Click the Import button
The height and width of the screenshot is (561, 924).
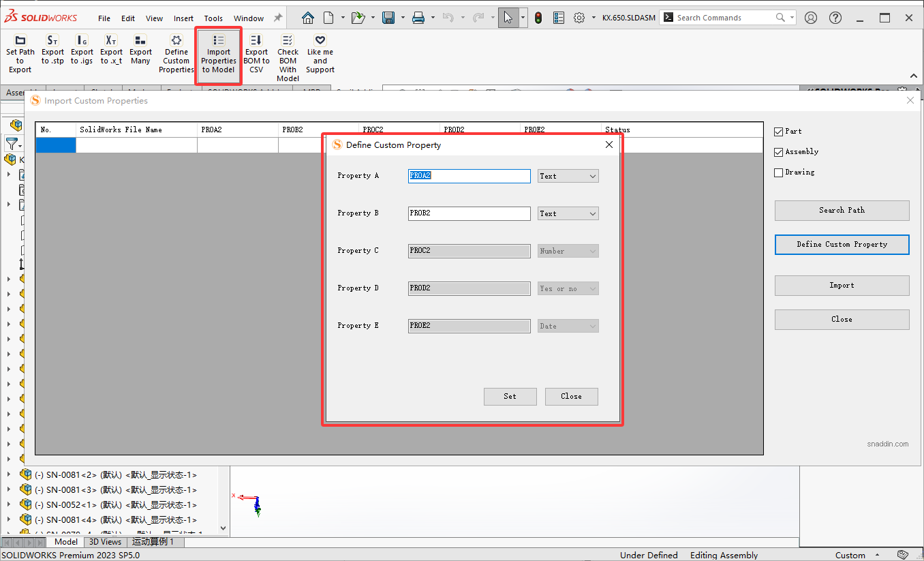point(842,285)
